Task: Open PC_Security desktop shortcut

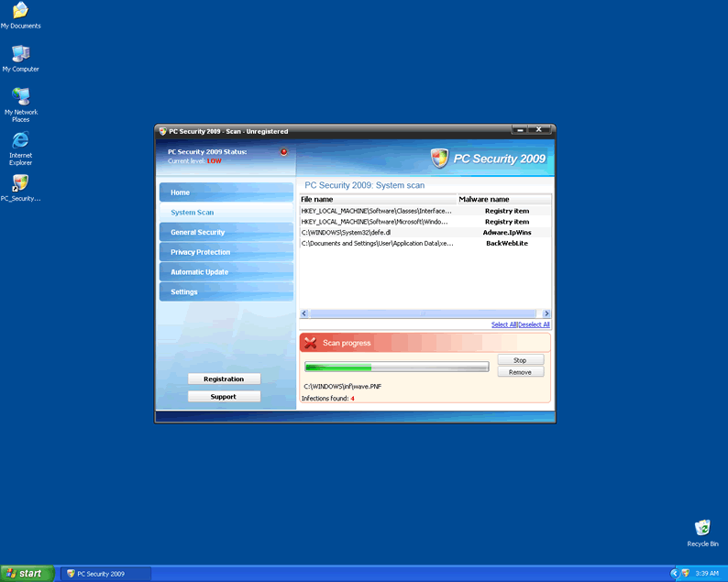Action: click(20, 184)
